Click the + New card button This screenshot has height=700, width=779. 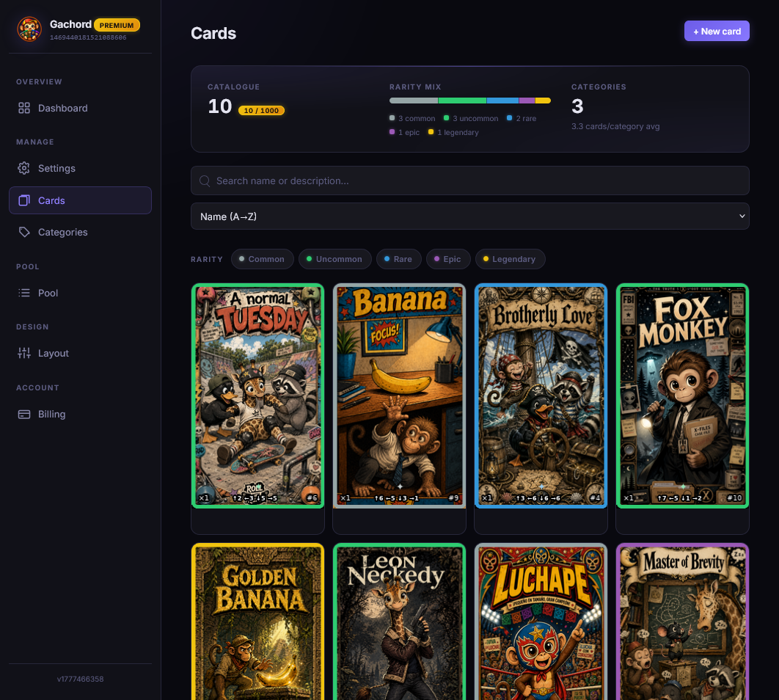717,31
